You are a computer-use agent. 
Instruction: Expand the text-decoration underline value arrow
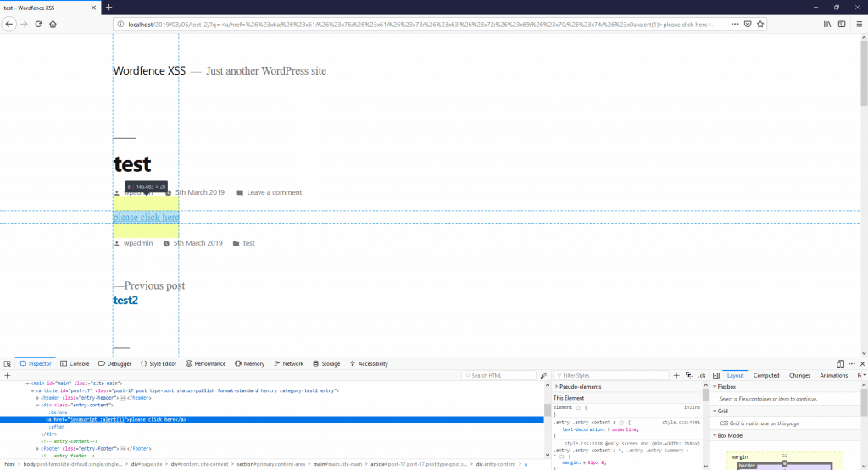click(609, 429)
